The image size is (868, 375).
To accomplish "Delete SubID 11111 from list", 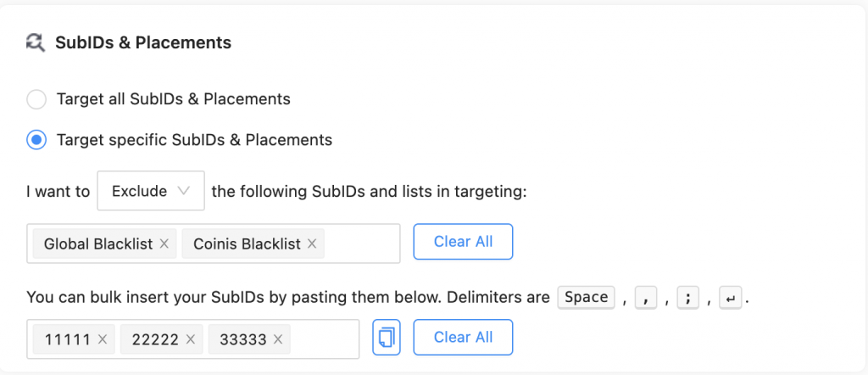I will click(103, 339).
